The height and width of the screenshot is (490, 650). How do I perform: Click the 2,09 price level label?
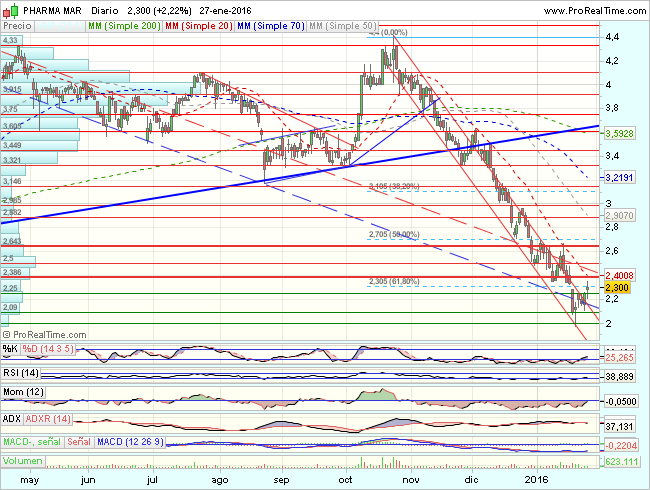tap(10, 307)
